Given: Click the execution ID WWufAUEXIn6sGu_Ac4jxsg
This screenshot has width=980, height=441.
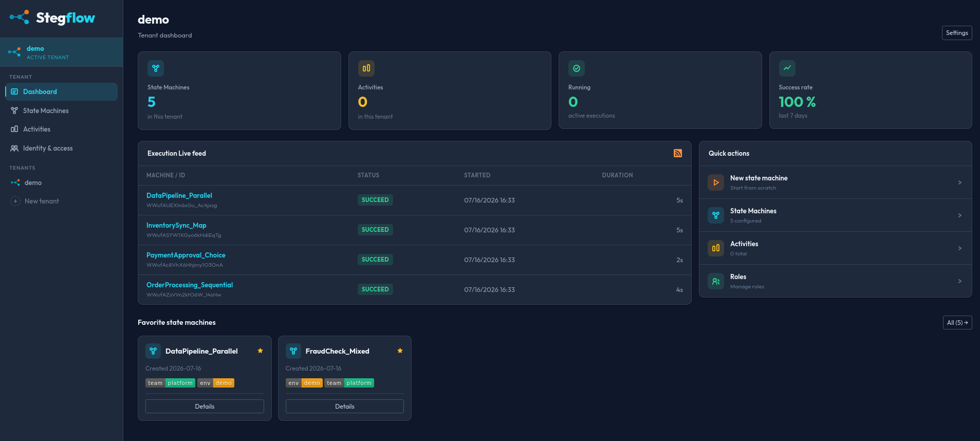Looking at the screenshot, I should (181, 206).
